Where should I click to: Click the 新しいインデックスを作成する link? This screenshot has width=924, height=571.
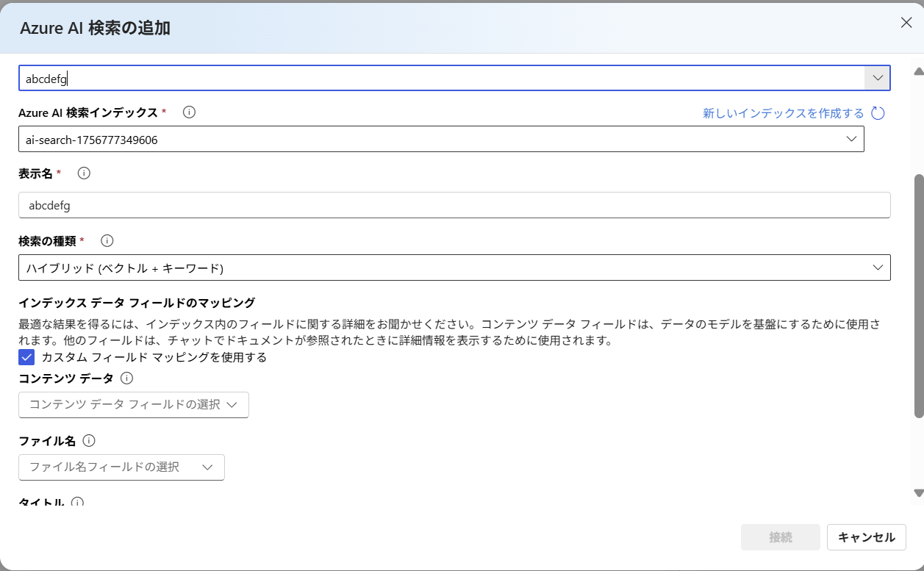[x=784, y=113]
